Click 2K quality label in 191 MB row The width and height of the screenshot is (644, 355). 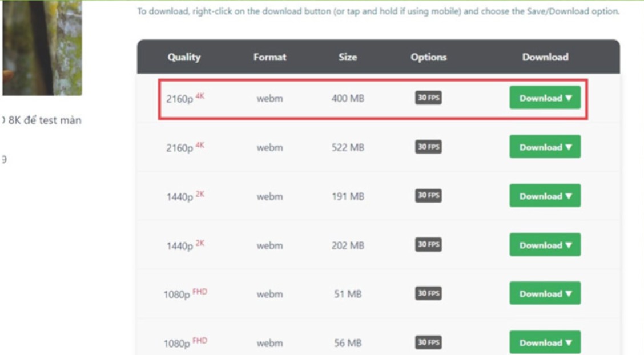point(200,194)
